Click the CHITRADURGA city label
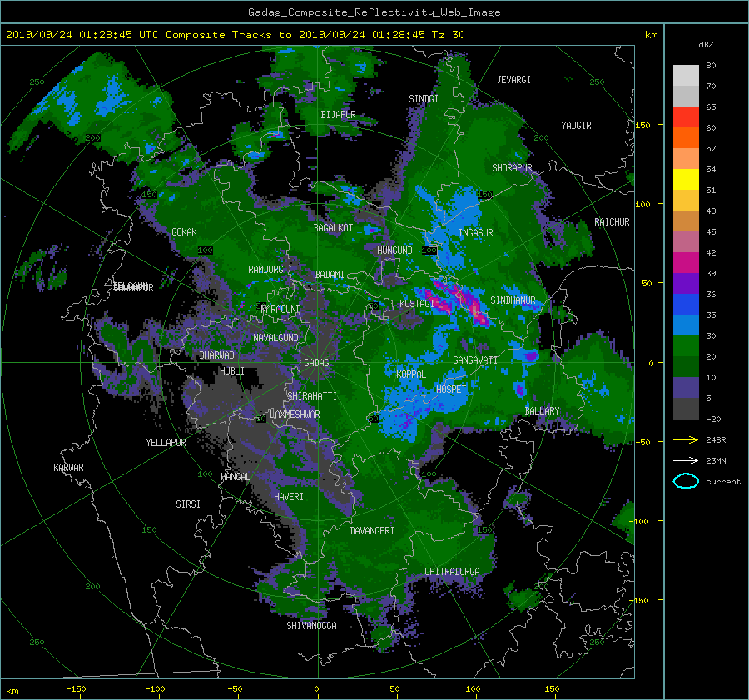 tap(452, 572)
